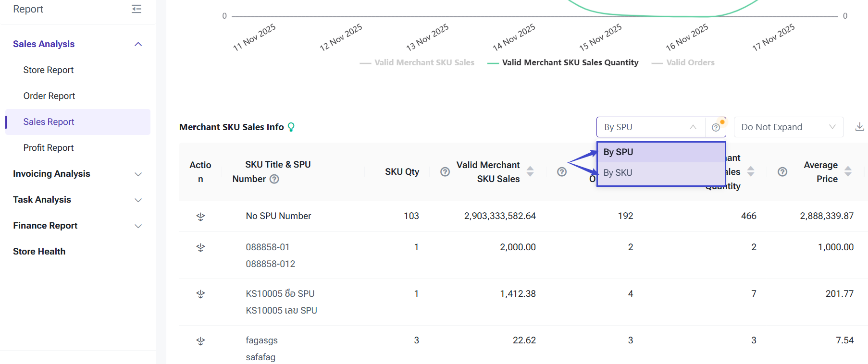The height and width of the screenshot is (364, 868).
Task: Sort by Average Price column
Action: (x=848, y=171)
